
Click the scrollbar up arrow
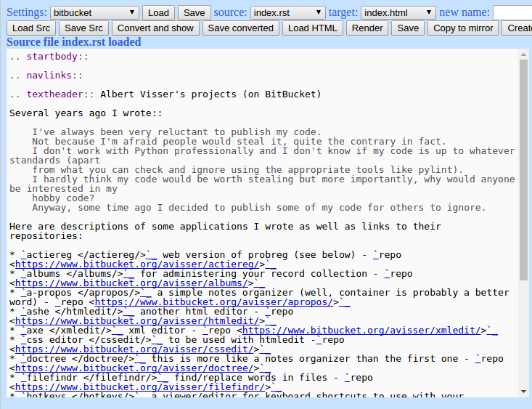[523, 54]
